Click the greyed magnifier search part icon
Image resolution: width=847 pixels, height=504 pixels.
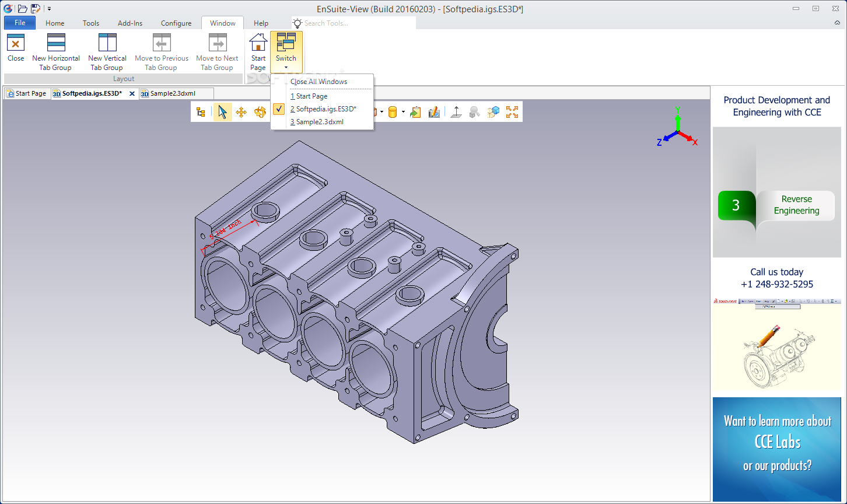pyautogui.click(x=475, y=112)
